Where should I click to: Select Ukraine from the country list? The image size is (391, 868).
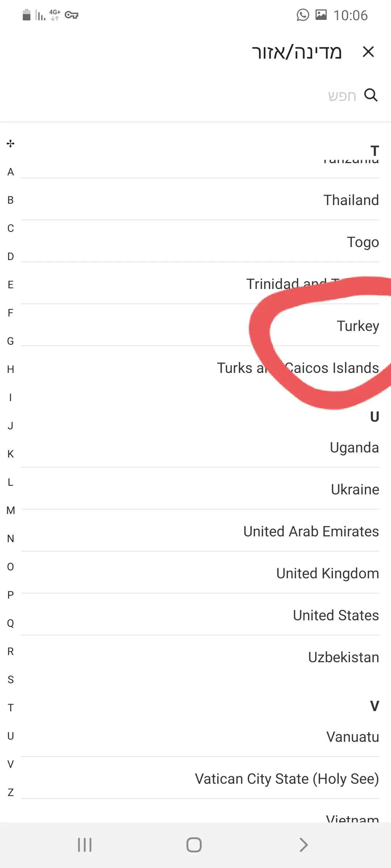pyautogui.click(x=355, y=489)
